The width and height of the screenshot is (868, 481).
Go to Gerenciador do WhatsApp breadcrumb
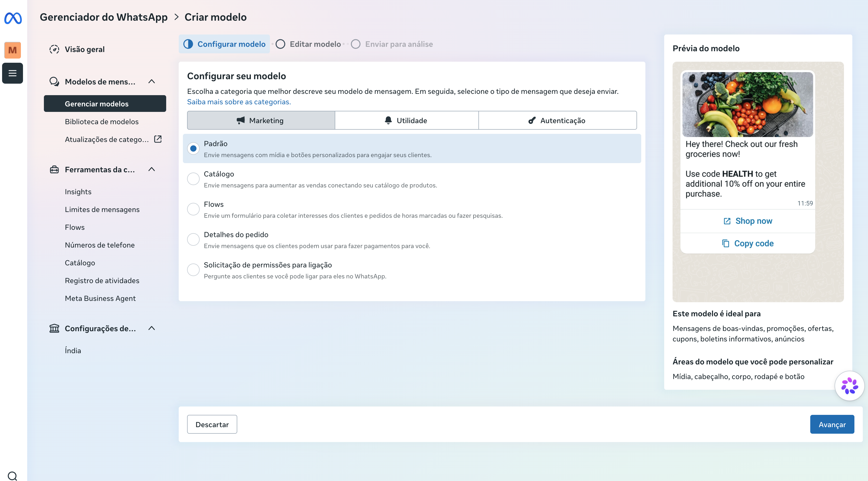tap(103, 17)
